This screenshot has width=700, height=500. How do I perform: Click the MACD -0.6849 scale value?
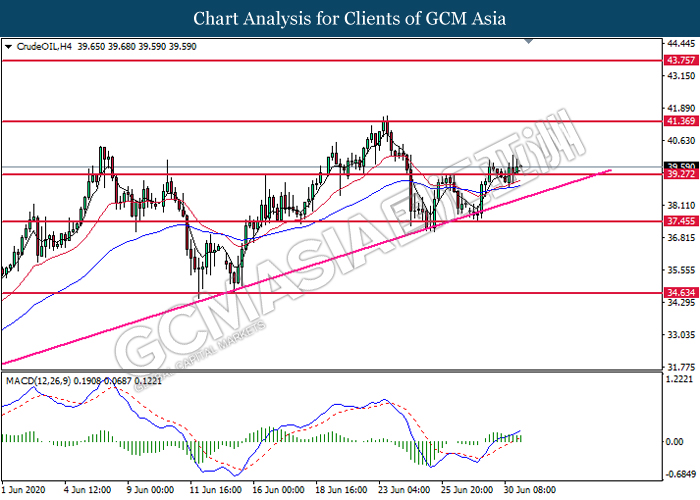pyautogui.click(x=681, y=474)
